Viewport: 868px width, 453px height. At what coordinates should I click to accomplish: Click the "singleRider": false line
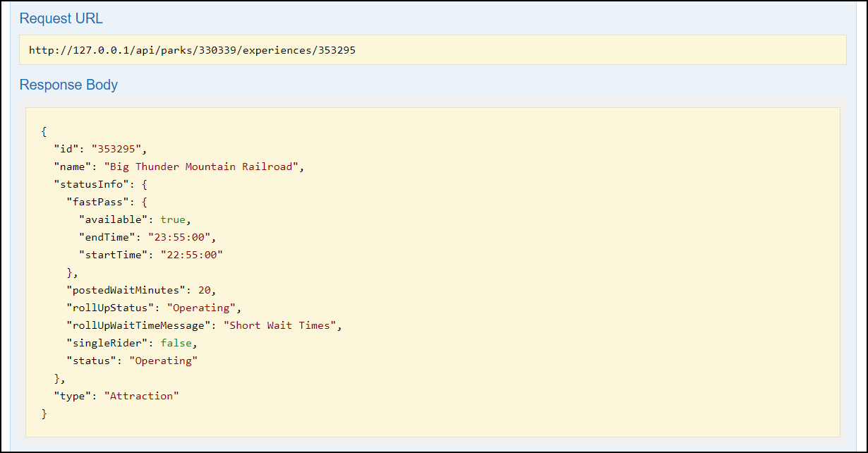[132, 343]
